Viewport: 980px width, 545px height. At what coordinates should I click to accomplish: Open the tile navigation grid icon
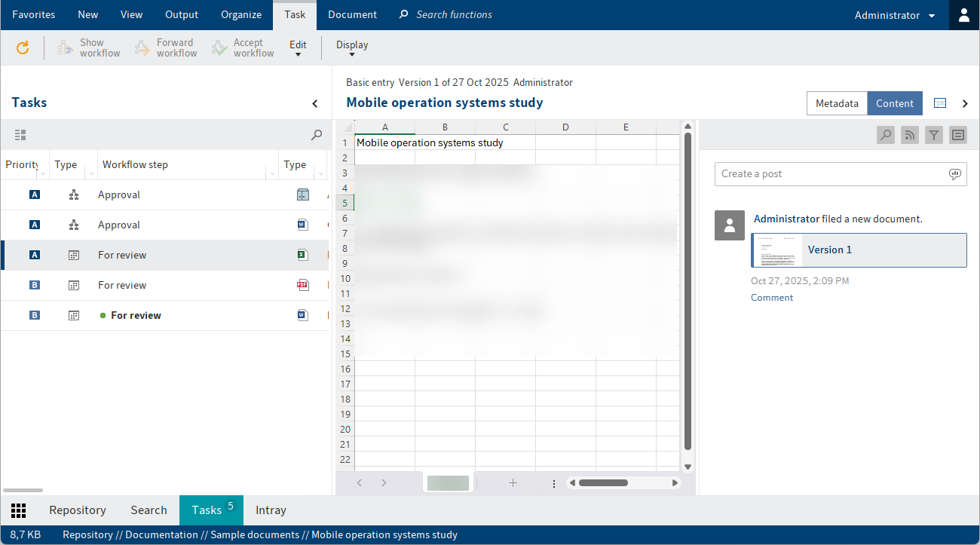19,510
